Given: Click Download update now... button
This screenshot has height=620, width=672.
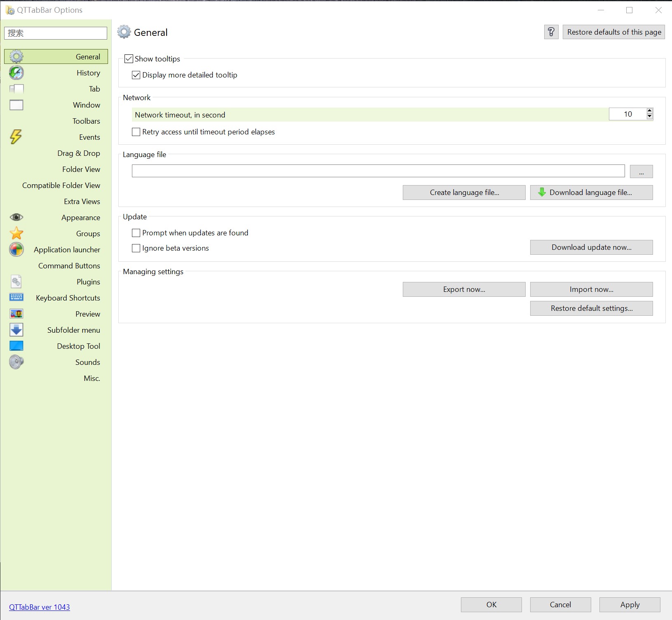Looking at the screenshot, I should [x=592, y=247].
